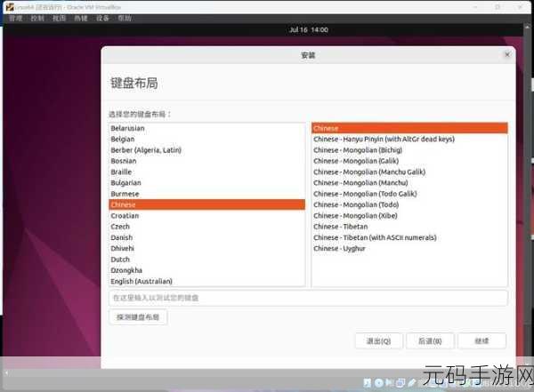534x392 pixels.
Task: Open the 管理 menu in VirtualBox
Action: [x=16, y=18]
